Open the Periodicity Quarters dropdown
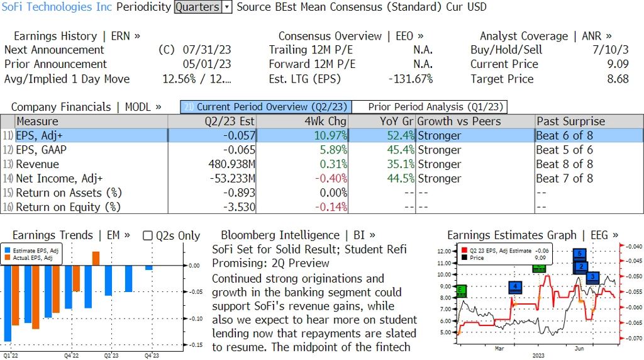 click(203, 7)
